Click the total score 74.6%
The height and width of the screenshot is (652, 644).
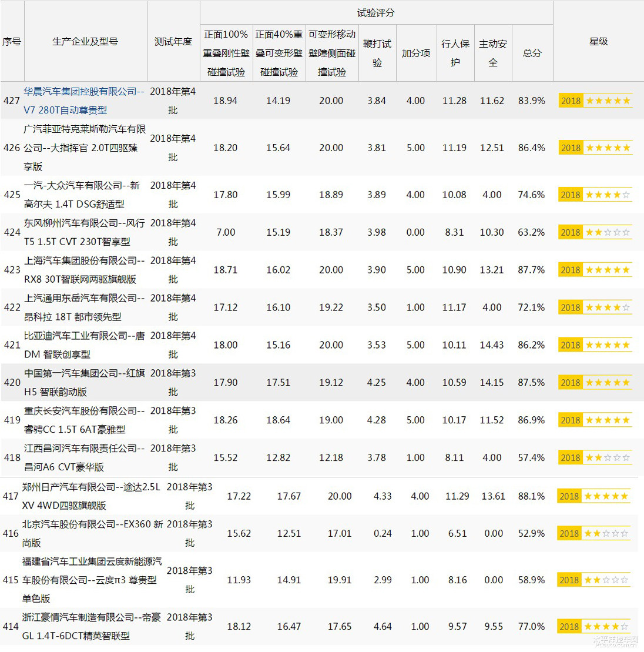(x=531, y=195)
